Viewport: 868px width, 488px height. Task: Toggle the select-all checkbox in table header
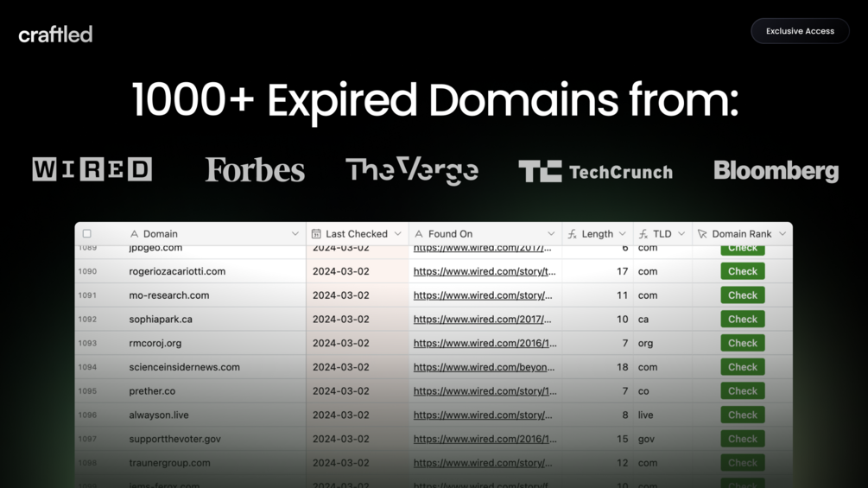pos(87,233)
